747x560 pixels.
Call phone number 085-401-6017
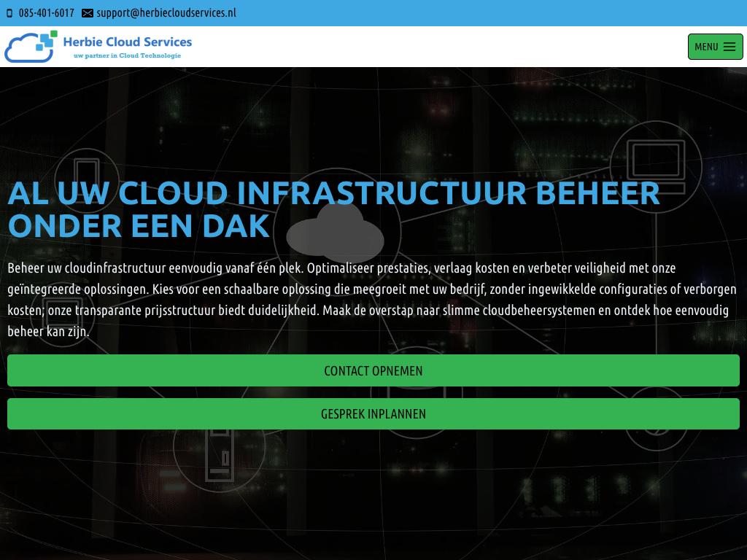coord(46,13)
